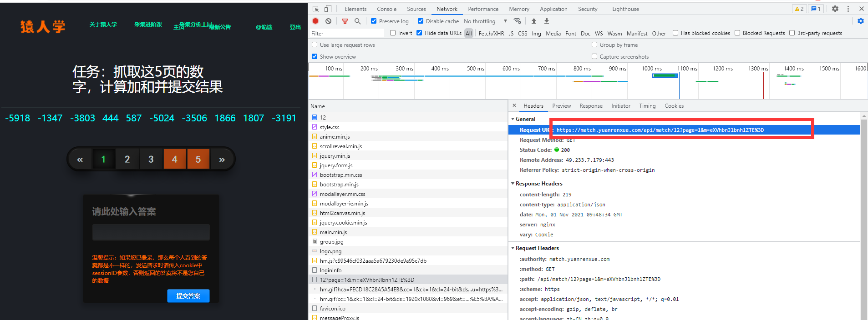Enable Group by frame checkbox
This screenshot has height=320, width=868.
coord(594,45)
